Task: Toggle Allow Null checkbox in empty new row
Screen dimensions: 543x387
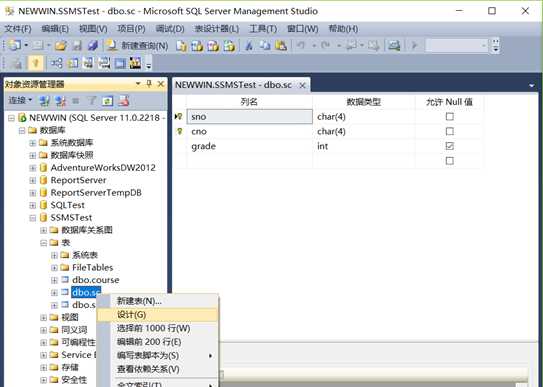Action: coord(449,161)
